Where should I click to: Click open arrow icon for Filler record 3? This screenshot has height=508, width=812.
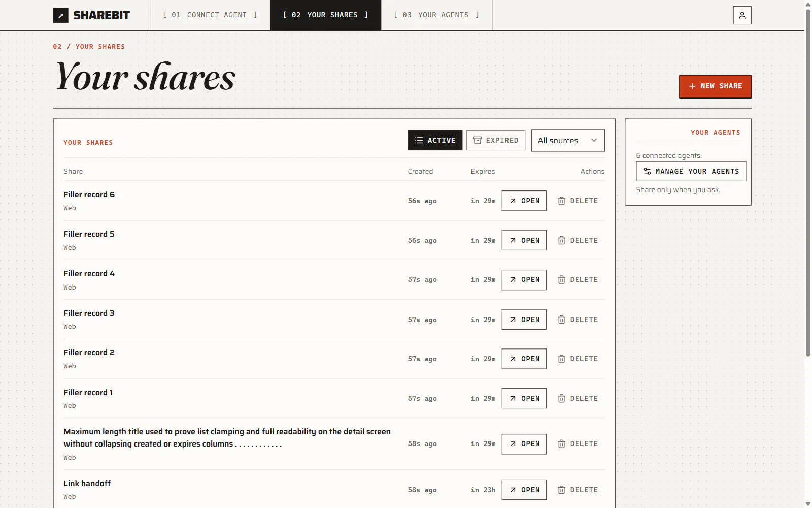513,320
